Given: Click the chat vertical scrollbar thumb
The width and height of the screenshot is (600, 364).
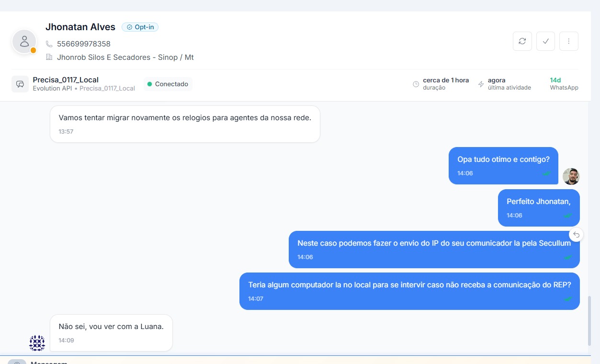Looking at the screenshot, I should (589, 320).
